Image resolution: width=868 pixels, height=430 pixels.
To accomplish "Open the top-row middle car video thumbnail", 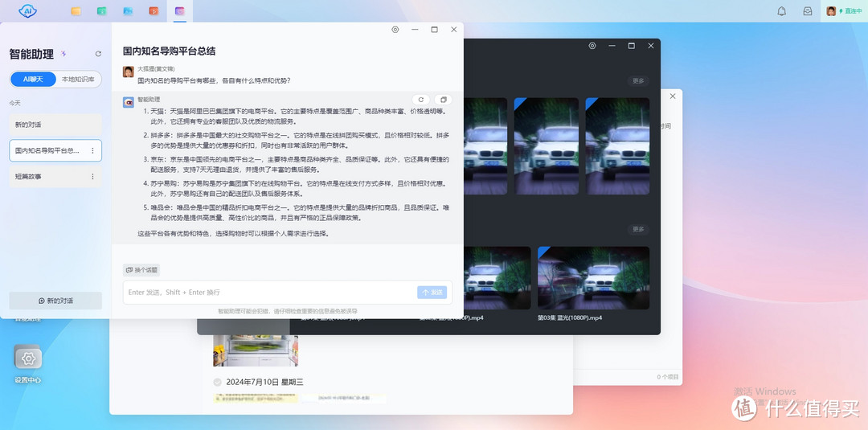I will (547, 146).
